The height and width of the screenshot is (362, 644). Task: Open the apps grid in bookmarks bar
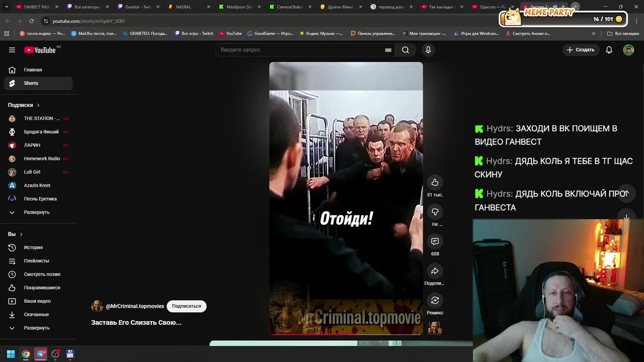tap(7, 34)
